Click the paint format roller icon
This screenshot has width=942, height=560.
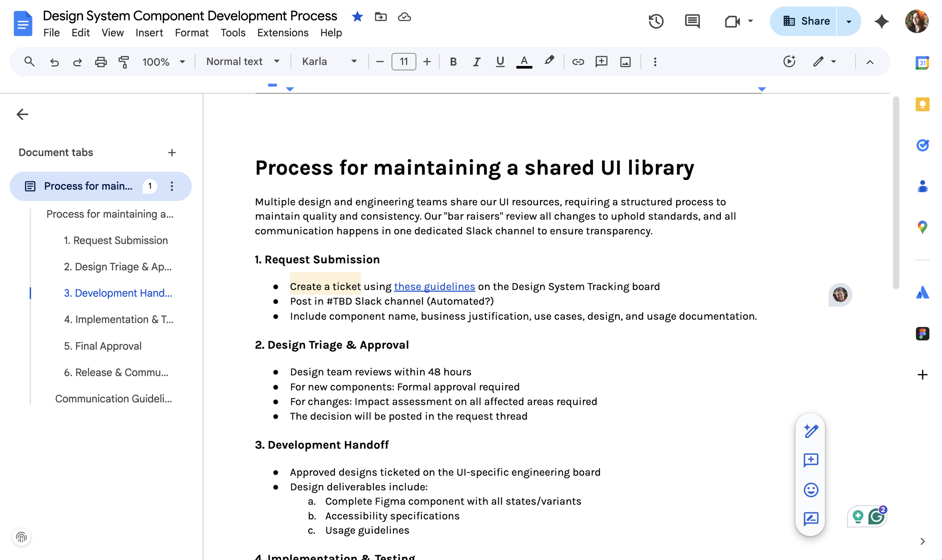[124, 61]
